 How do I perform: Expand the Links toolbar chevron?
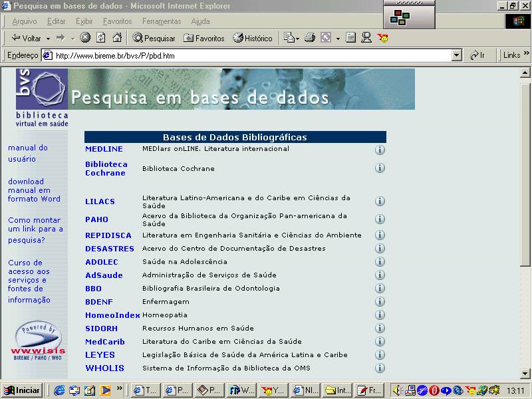pyautogui.click(x=526, y=53)
